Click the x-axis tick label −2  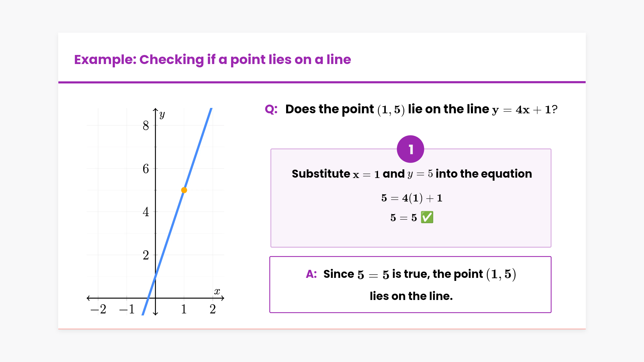(98, 309)
